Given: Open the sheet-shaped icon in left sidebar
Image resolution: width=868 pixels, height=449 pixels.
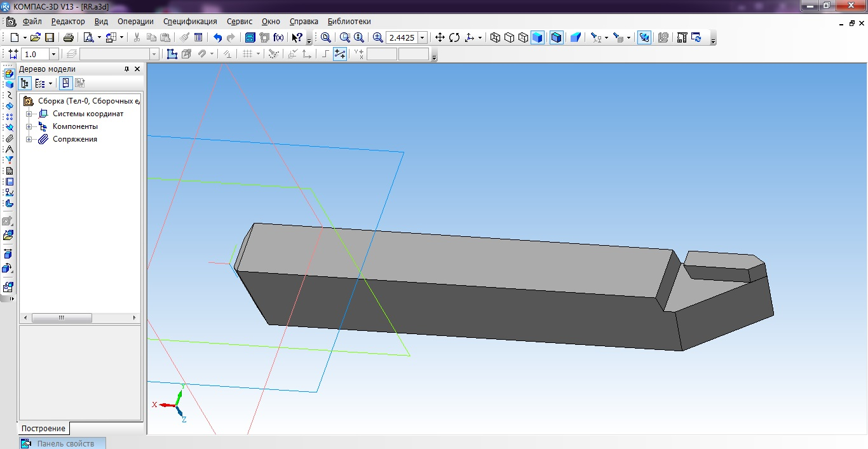Looking at the screenshot, I should 9,171.
